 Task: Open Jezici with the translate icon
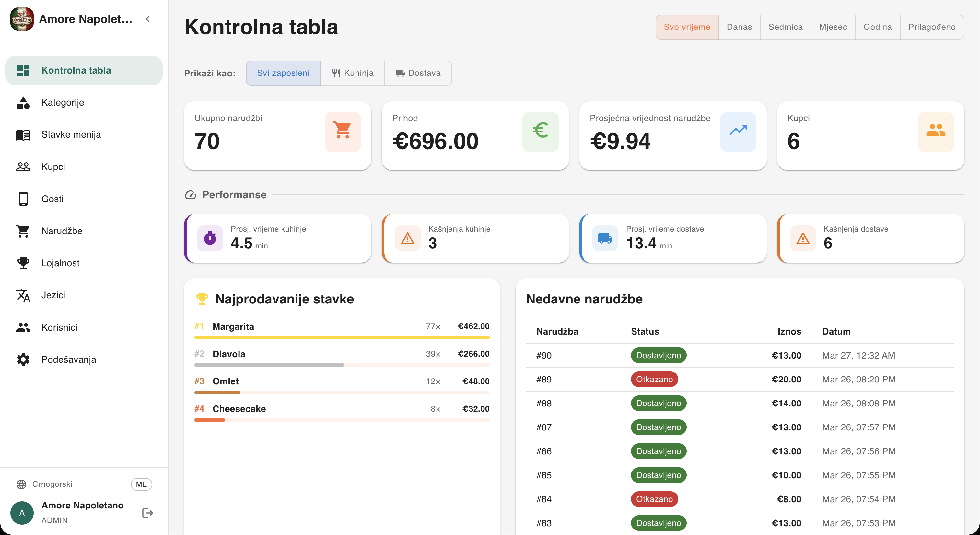point(23,295)
